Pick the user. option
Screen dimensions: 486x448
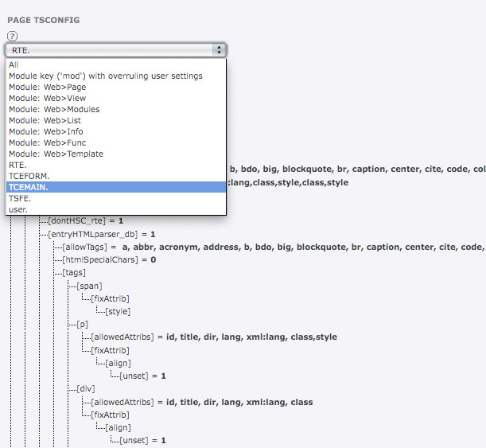point(18,209)
